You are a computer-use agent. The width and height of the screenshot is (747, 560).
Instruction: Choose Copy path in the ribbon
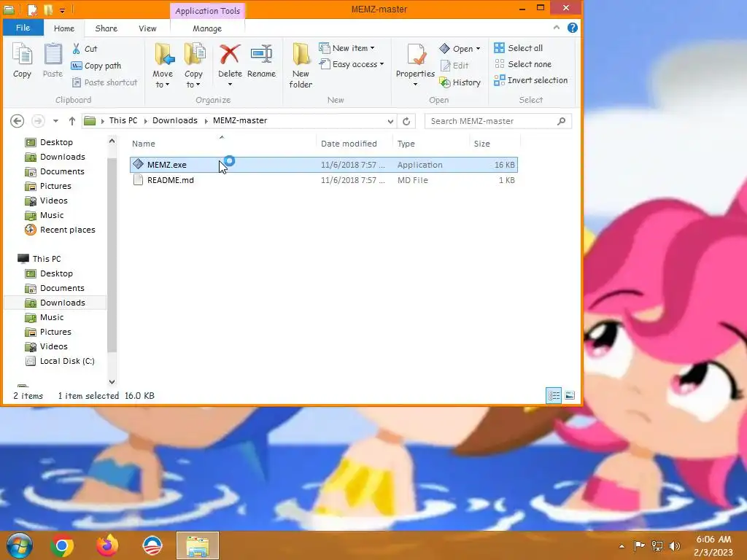click(96, 66)
